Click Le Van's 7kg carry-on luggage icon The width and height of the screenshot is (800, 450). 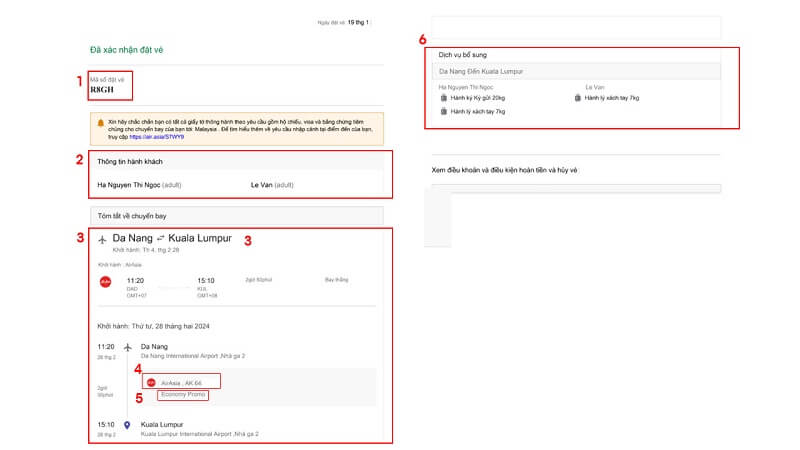578,98
